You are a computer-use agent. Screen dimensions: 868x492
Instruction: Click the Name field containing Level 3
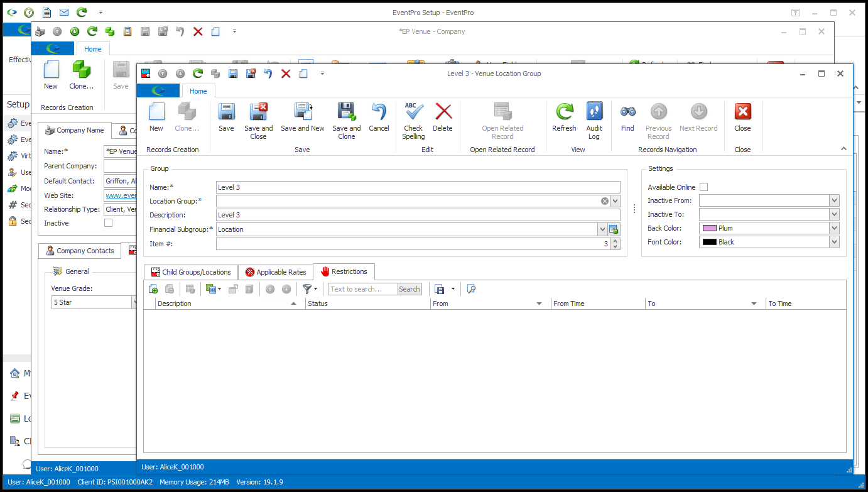(418, 187)
